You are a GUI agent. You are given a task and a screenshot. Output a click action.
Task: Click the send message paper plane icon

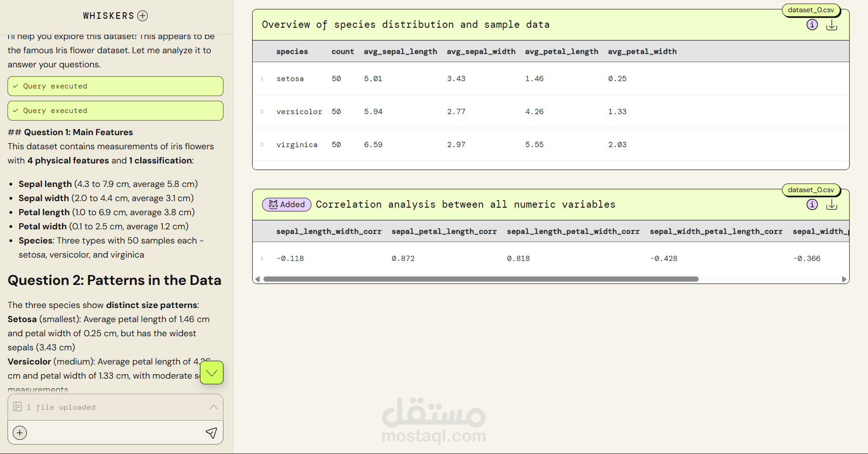point(211,433)
